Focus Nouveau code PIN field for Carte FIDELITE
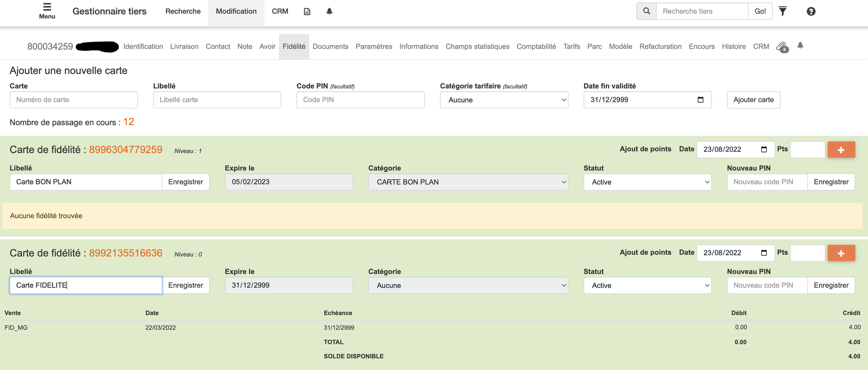 tap(767, 286)
